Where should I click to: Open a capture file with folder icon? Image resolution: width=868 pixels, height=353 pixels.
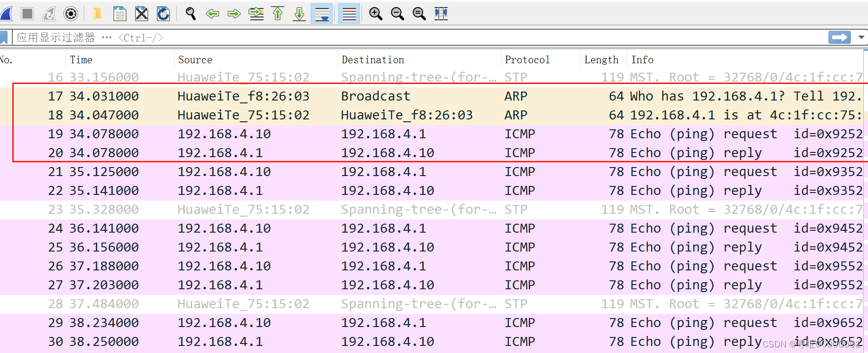coord(98,14)
